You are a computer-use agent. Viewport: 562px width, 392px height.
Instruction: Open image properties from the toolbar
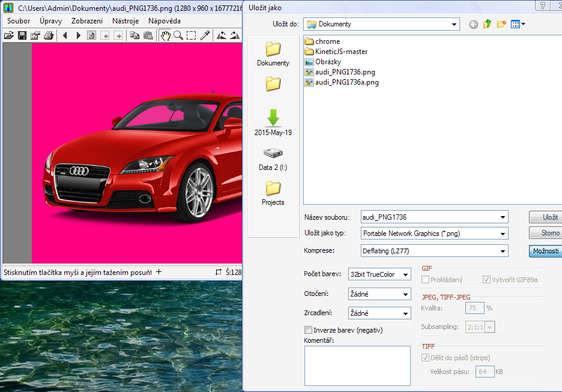(x=35, y=35)
